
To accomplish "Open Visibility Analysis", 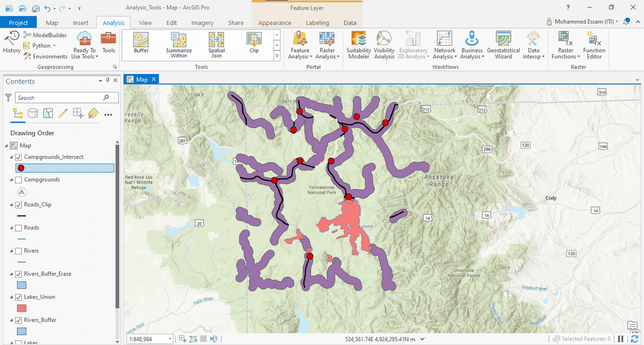I will [384, 45].
